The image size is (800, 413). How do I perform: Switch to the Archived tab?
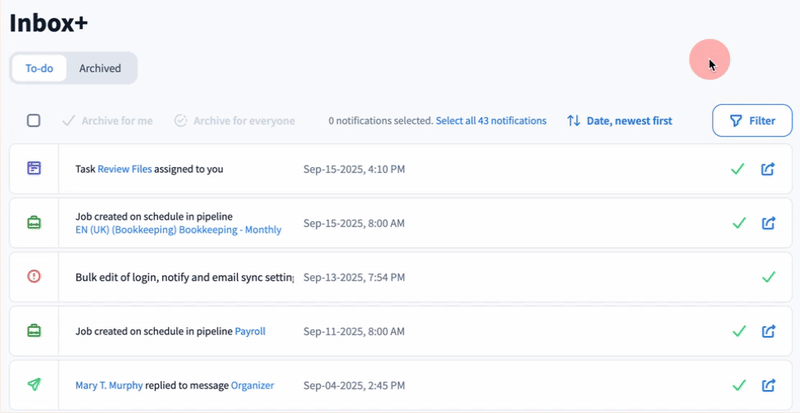pyautogui.click(x=100, y=68)
